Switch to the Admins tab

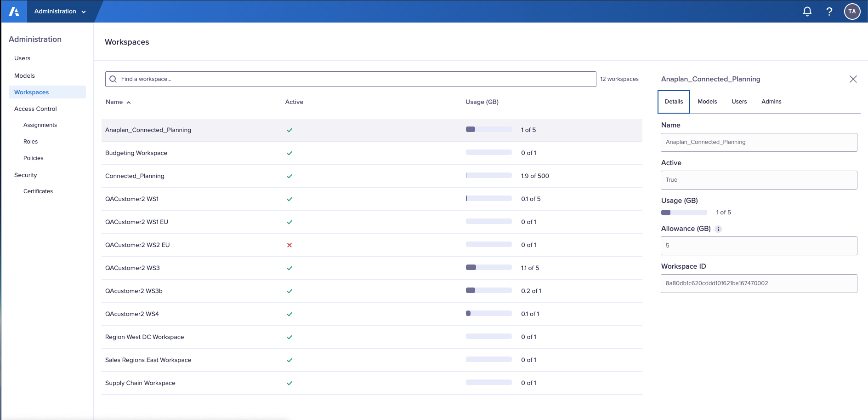(x=772, y=102)
